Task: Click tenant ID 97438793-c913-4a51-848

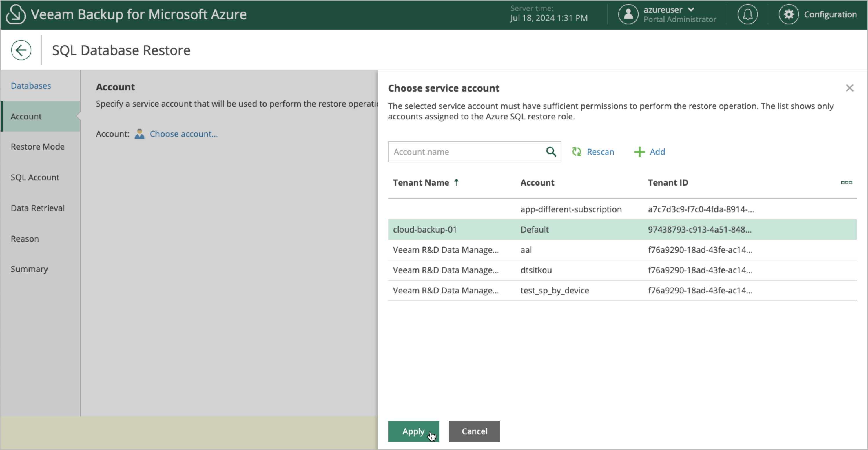Action: 699,230
